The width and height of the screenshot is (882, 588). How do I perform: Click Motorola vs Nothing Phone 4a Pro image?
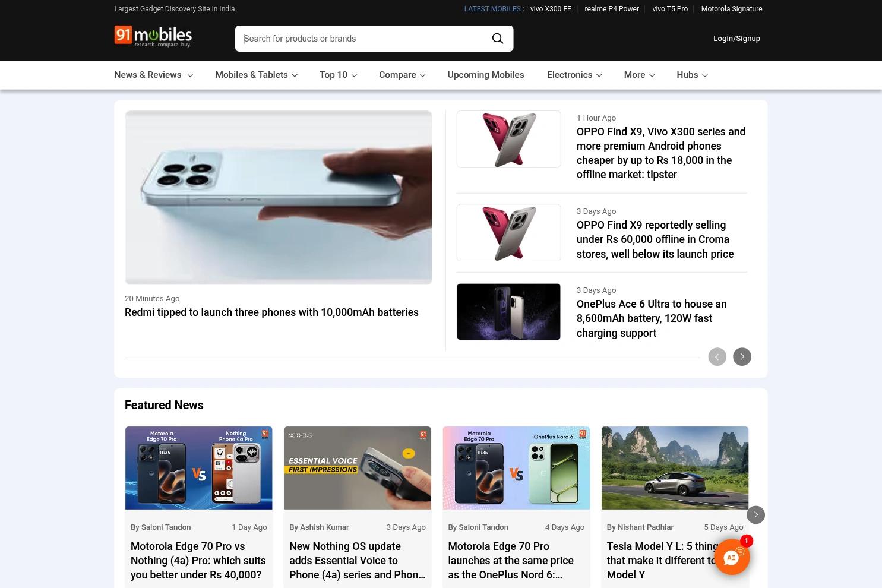coord(198,468)
